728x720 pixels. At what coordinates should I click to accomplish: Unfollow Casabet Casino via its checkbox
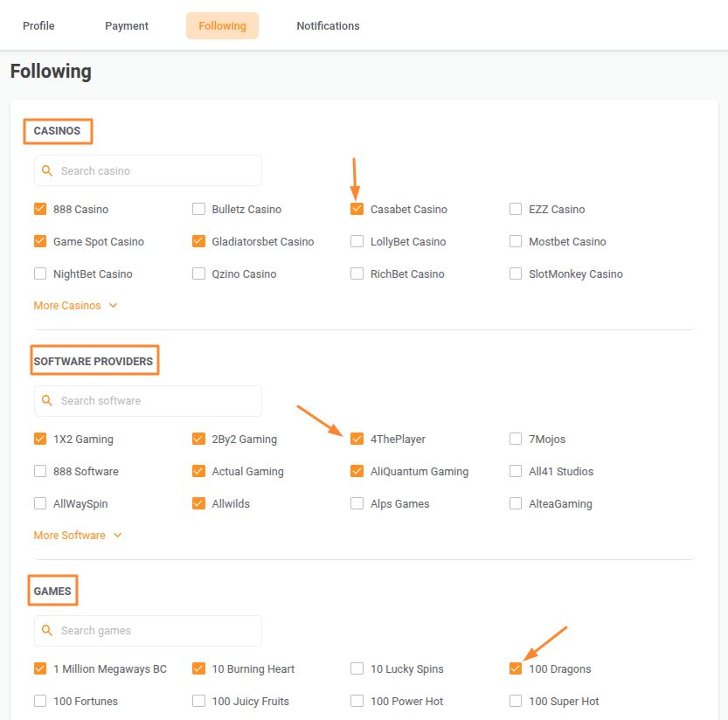coord(357,209)
